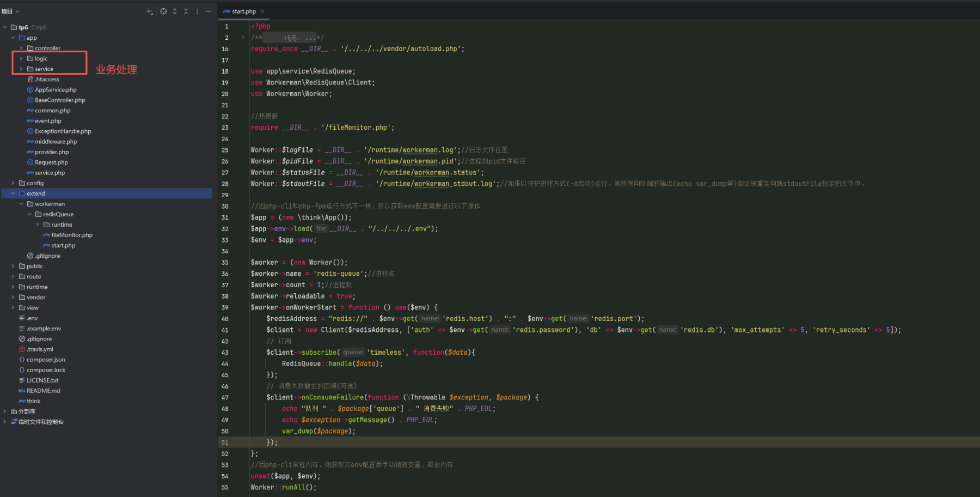Select the fileMonitor.php file icon
Screen dimensions: 980x497
pos(46,235)
